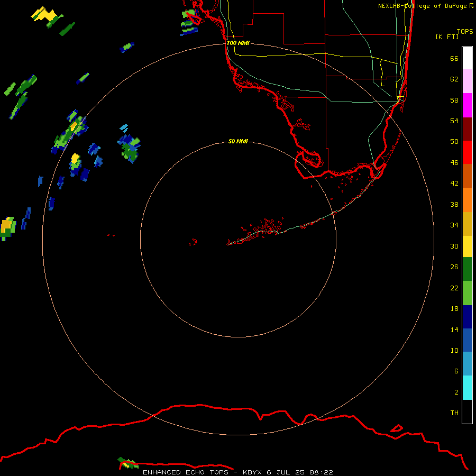
Task: Click the legend value "42"
Action: pos(454,184)
